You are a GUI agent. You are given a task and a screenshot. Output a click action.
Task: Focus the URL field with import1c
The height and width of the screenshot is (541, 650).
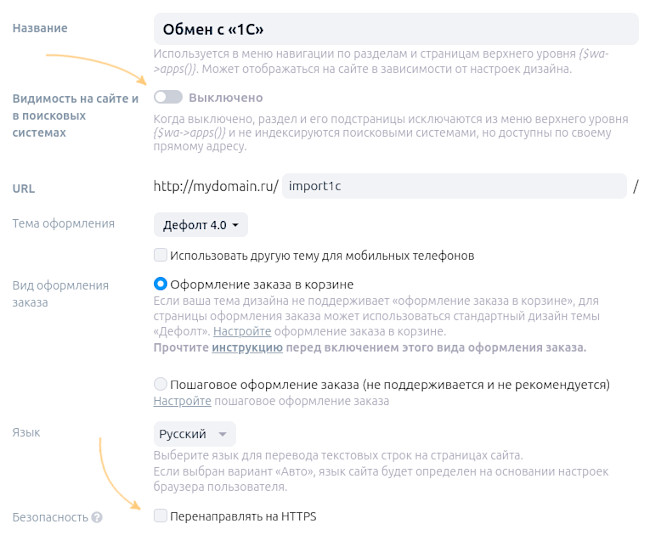tap(453, 186)
